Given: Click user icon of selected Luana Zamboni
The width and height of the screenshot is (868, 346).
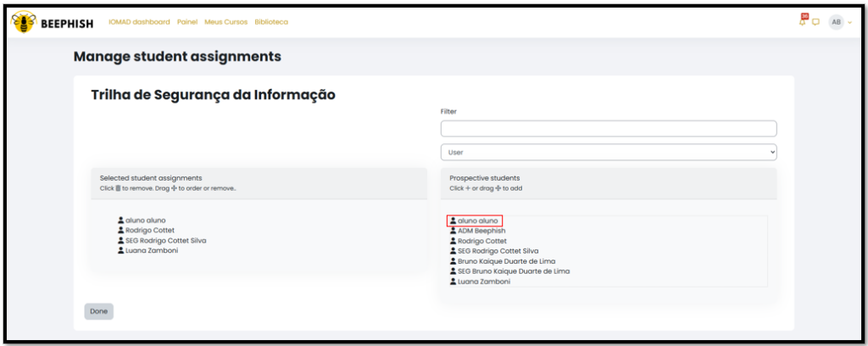Looking at the screenshot, I should coord(120,250).
